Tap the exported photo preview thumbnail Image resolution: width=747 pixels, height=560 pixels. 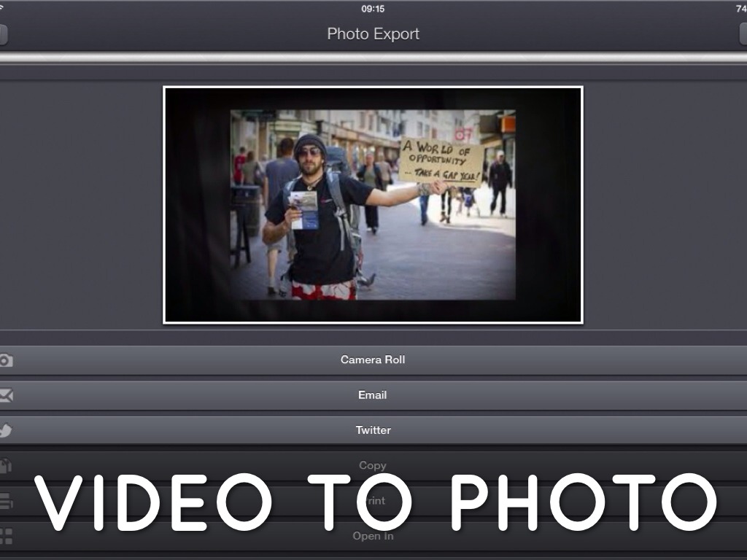[x=373, y=205]
